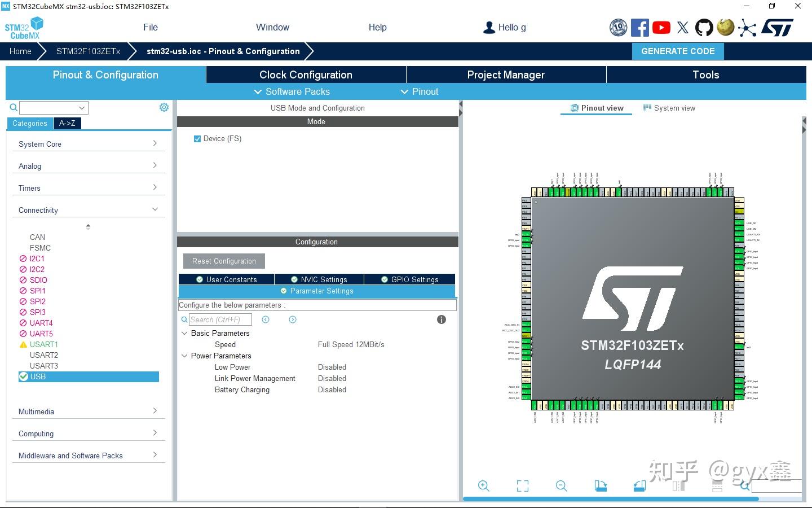Image resolution: width=812 pixels, height=508 pixels.
Task: Click the parameter info icon
Action: pos(442,319)
